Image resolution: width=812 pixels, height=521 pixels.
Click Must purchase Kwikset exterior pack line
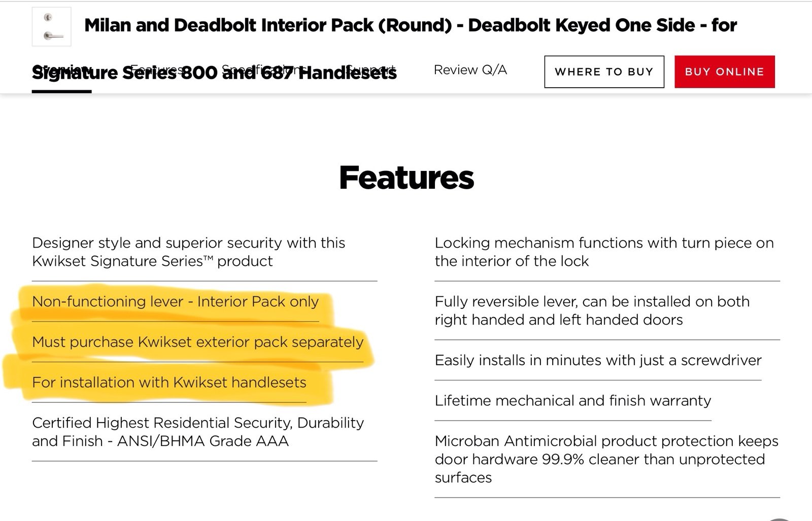point(198,342)
